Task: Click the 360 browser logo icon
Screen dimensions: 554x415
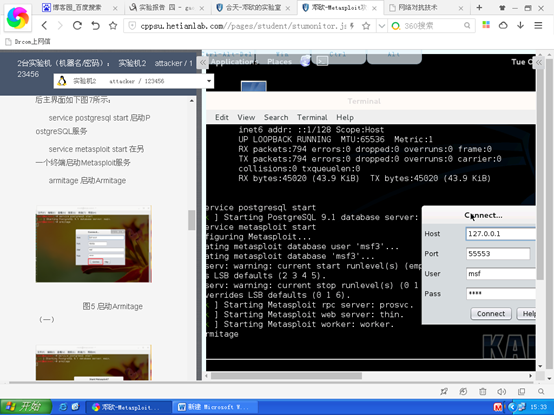Action: [x=18, y=18]
